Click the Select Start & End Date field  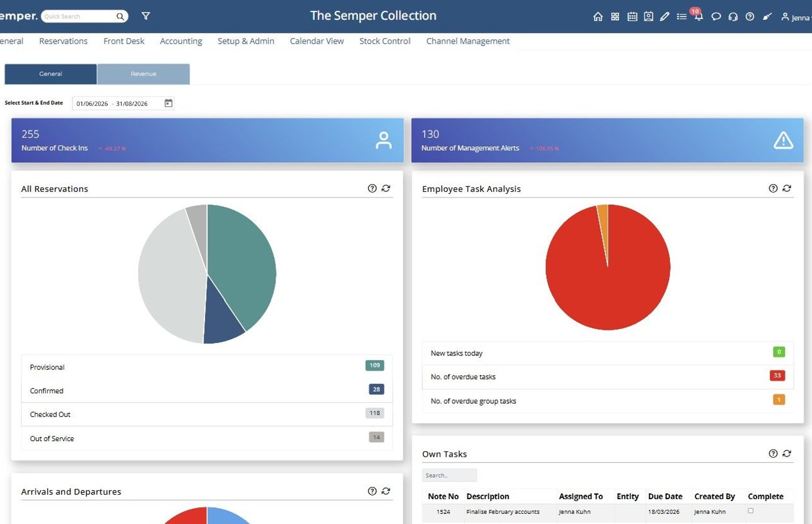tap(123, 103)
